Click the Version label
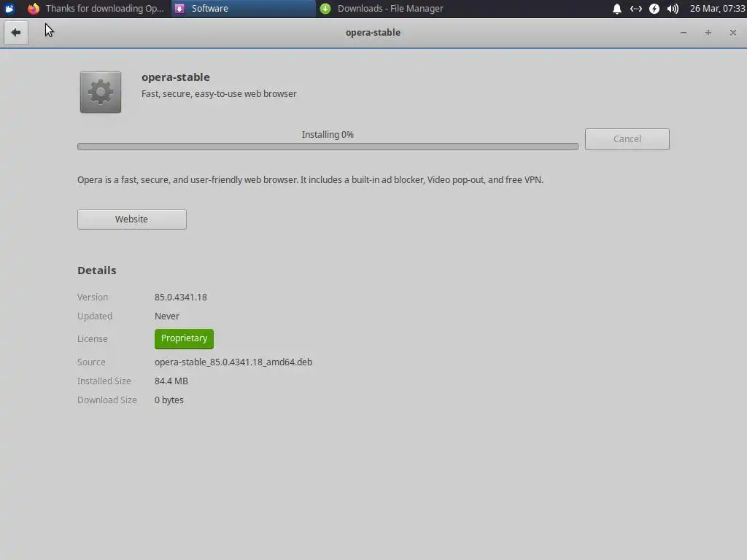 93,297
